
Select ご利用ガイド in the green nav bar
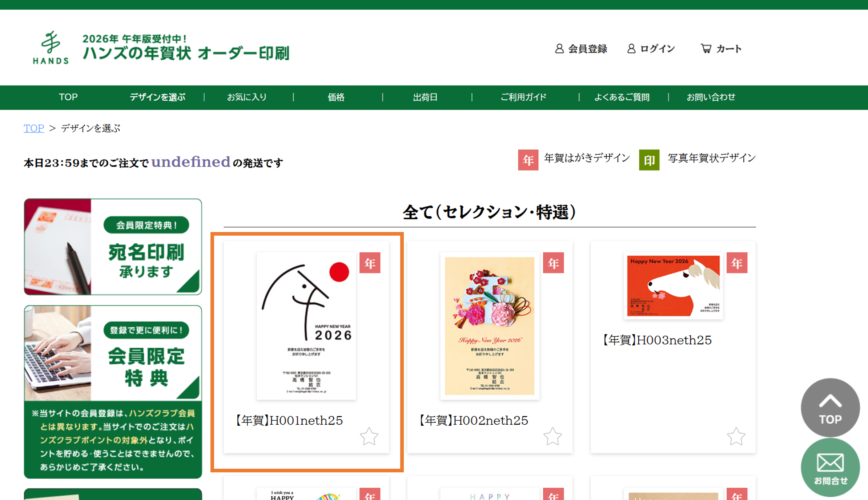click(x=523, y=97)
